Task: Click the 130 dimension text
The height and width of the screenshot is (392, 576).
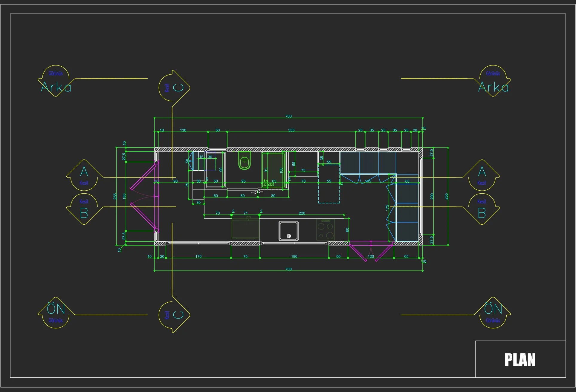Action: click(183, 130)
